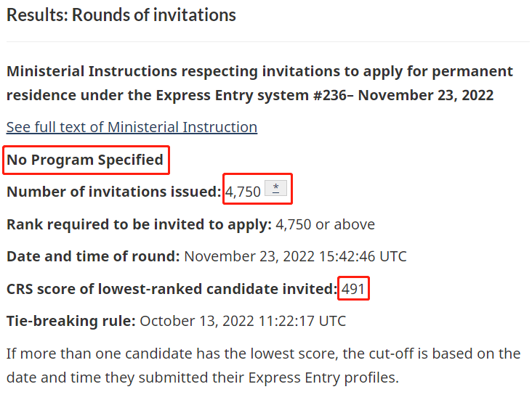Screen dimensions: 532x400
Task: Click the "No Program Specified" text
Action: tap(85, 160)
